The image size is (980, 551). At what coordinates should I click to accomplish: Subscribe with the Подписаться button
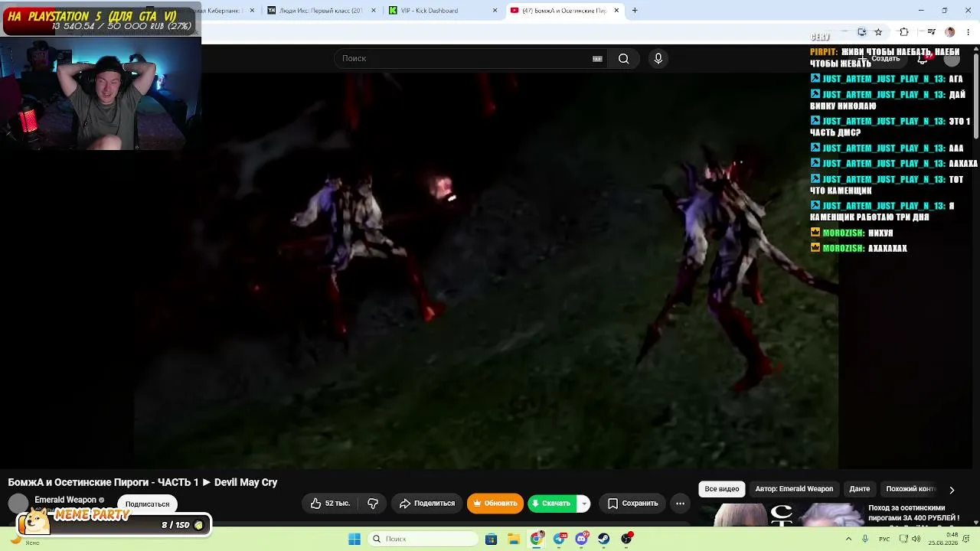[147, 504]
